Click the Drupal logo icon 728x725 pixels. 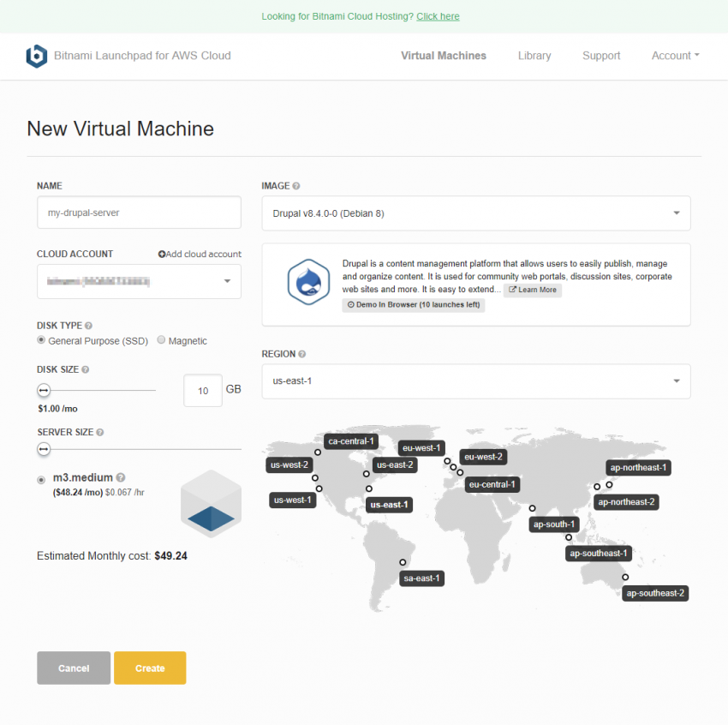[308, 283]
